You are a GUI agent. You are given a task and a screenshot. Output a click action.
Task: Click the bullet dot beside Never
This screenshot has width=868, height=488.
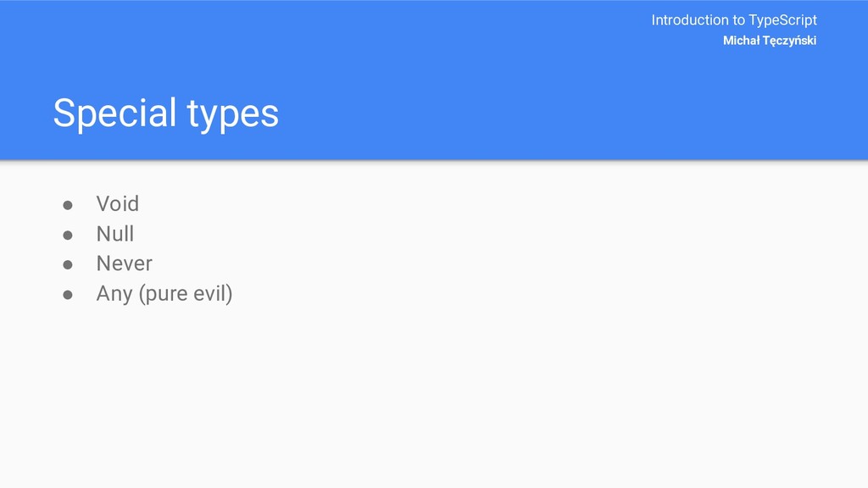click(x=68, y=265)
